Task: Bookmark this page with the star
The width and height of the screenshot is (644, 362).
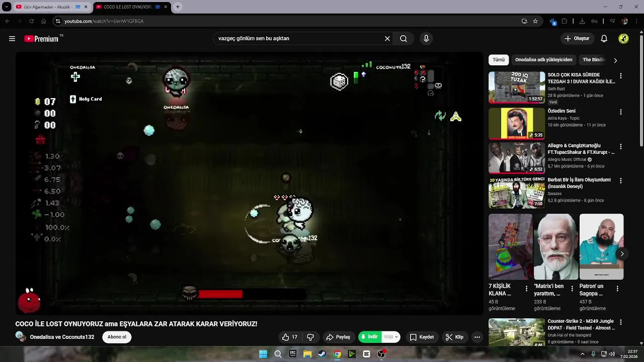Action: point(535,21)
